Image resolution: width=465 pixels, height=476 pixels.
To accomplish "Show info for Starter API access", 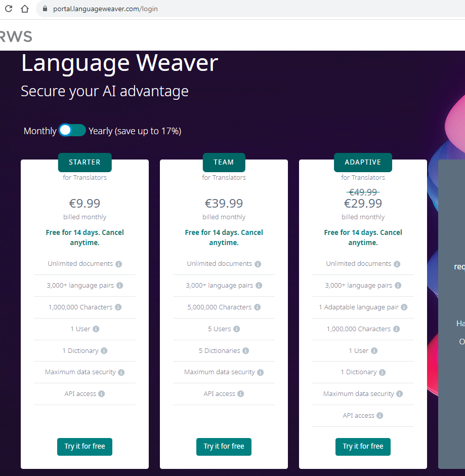I will [x=102, y=394].
